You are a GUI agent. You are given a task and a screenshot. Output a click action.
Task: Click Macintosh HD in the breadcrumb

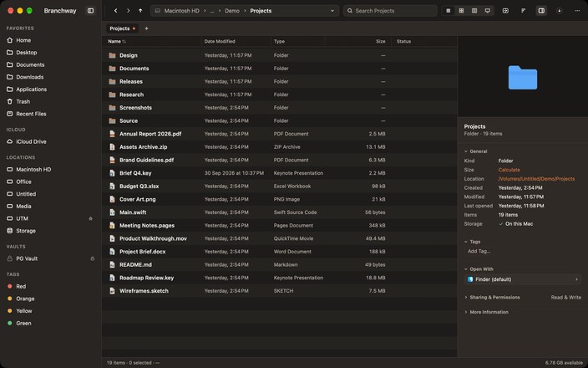click(182, 11)
